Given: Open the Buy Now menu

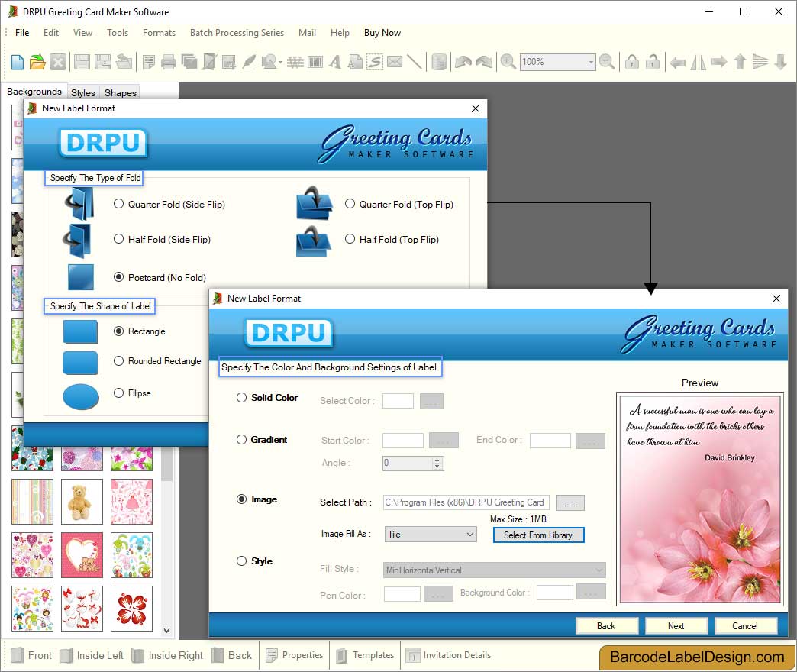Looking at the screenshot, I should point(382,33).
